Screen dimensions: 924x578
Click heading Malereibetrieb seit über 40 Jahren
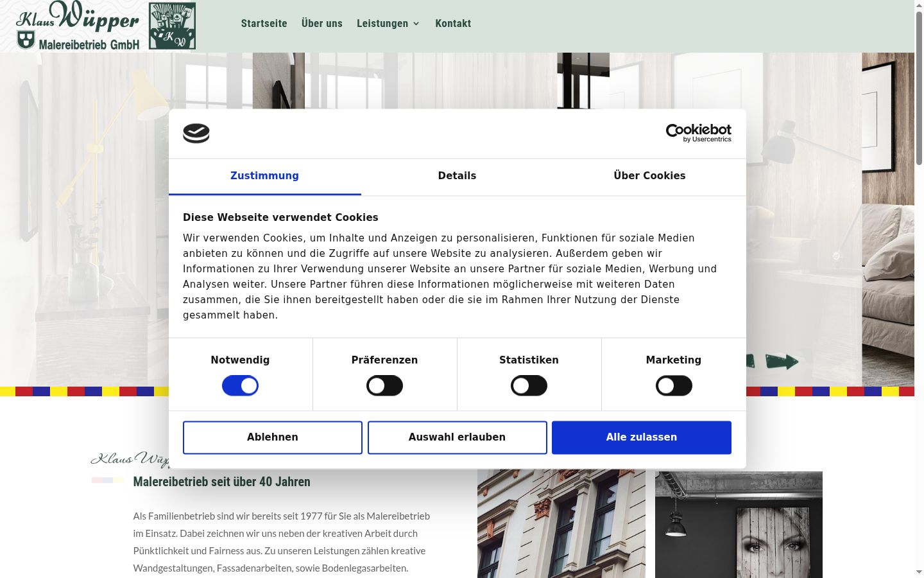tap(221, 482)
